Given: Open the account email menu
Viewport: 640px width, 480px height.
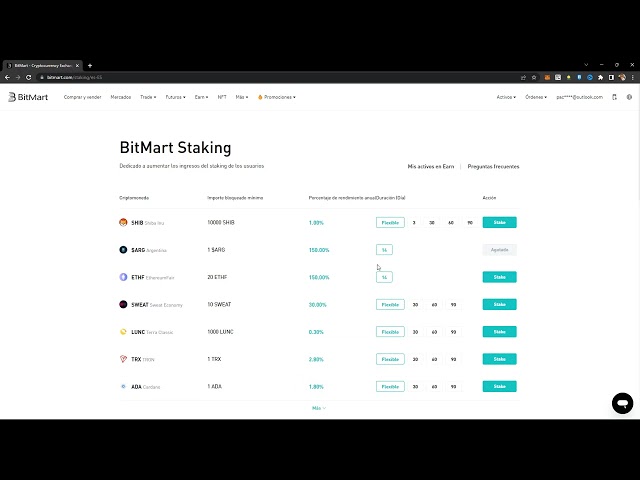Looking at the screenshot, I should [x=580, y=97].
